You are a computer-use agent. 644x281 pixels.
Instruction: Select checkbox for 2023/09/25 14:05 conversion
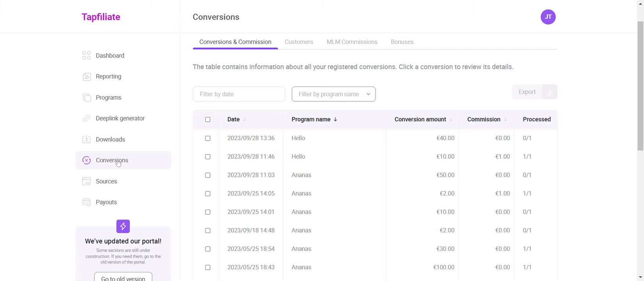tap(208, 194)
